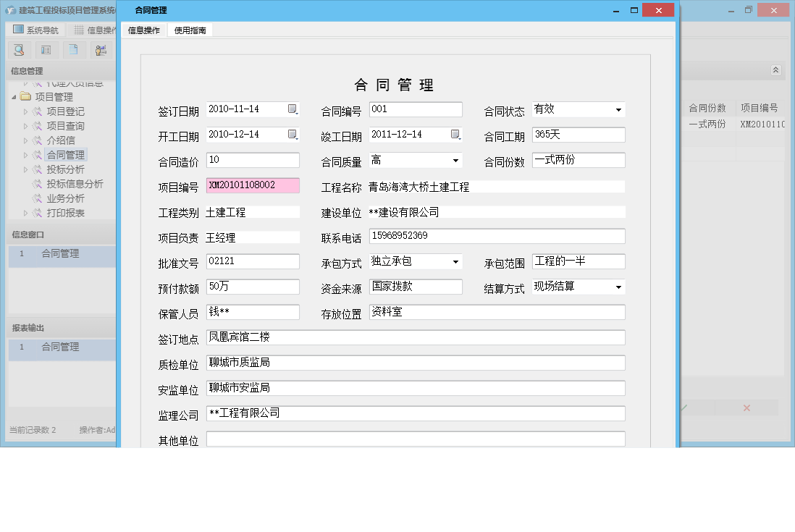Viewport: 795px width, 532px height.
Task: Collapse the panel using the chevron expander
Action: coord(775,70)
